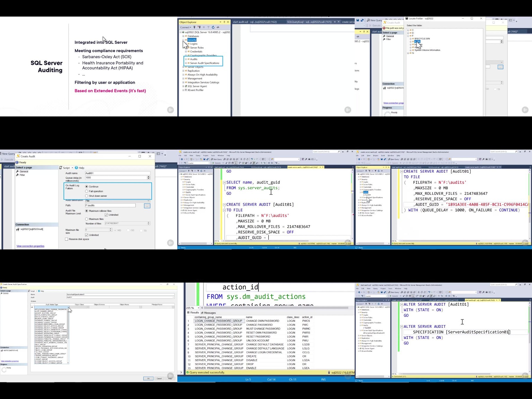Choose the Maximum rollover files option
The height and width of the screenshot is (399, 532).
(87, 211)
